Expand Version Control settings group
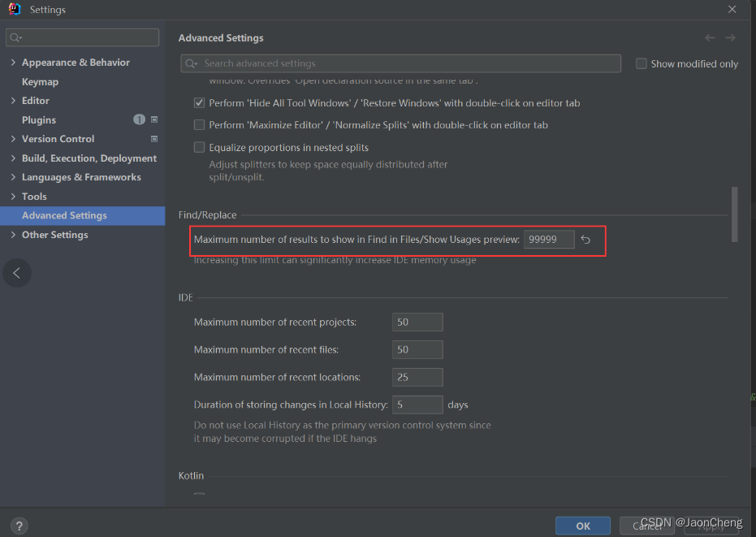The width and height of the screenshot is (756, 537). click(x=13, y=139)
